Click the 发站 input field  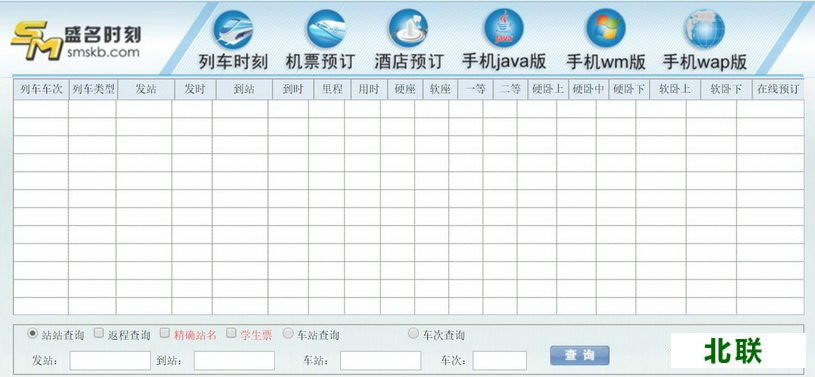pos(110,360)
